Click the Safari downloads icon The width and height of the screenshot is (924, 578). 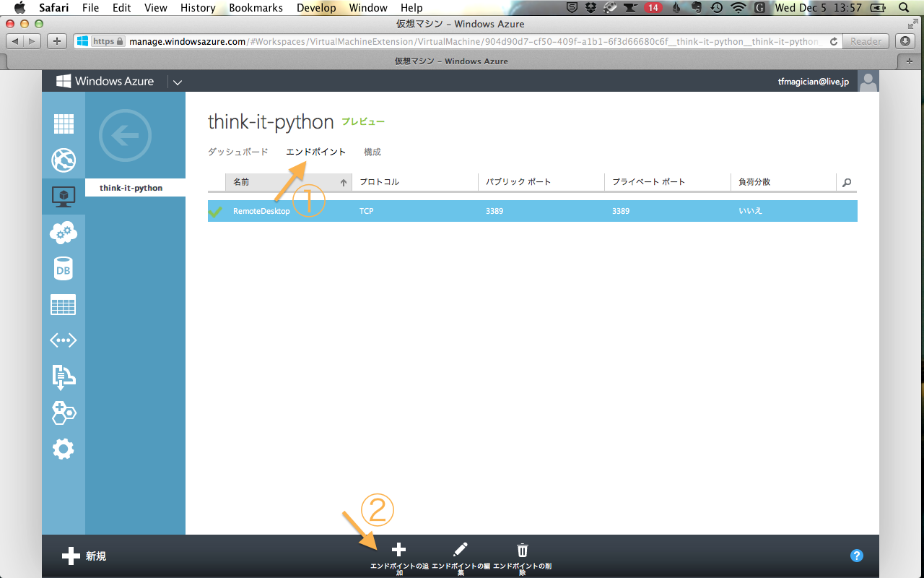tap(905, 41)
